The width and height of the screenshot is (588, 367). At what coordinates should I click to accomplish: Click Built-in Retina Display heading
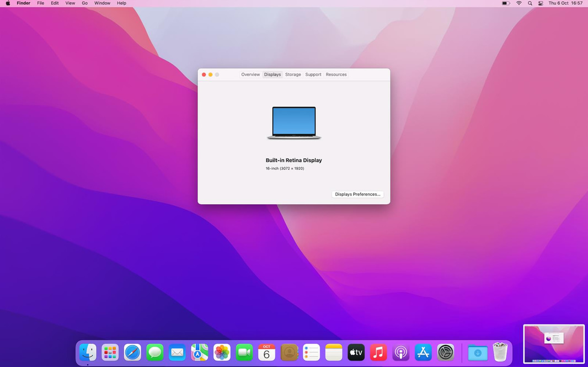(x=293, y=160)
